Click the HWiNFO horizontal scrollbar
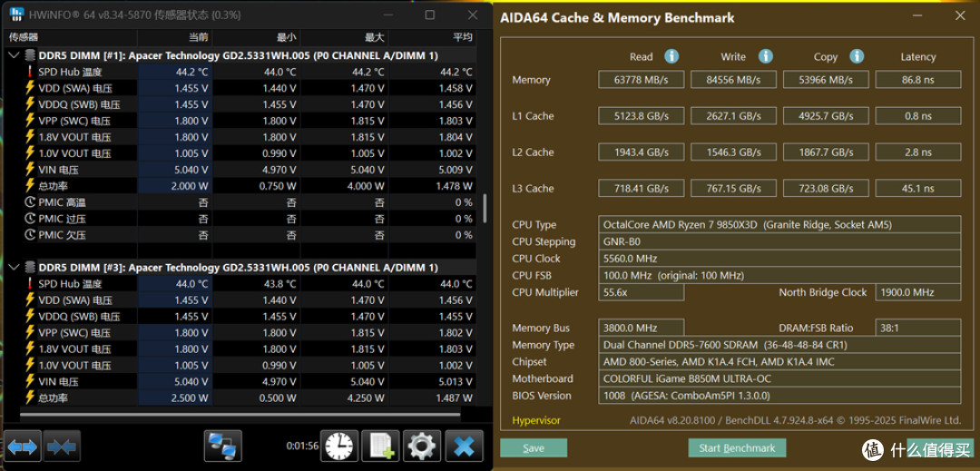This screenshot has width=980, height=471. (240, 414)
